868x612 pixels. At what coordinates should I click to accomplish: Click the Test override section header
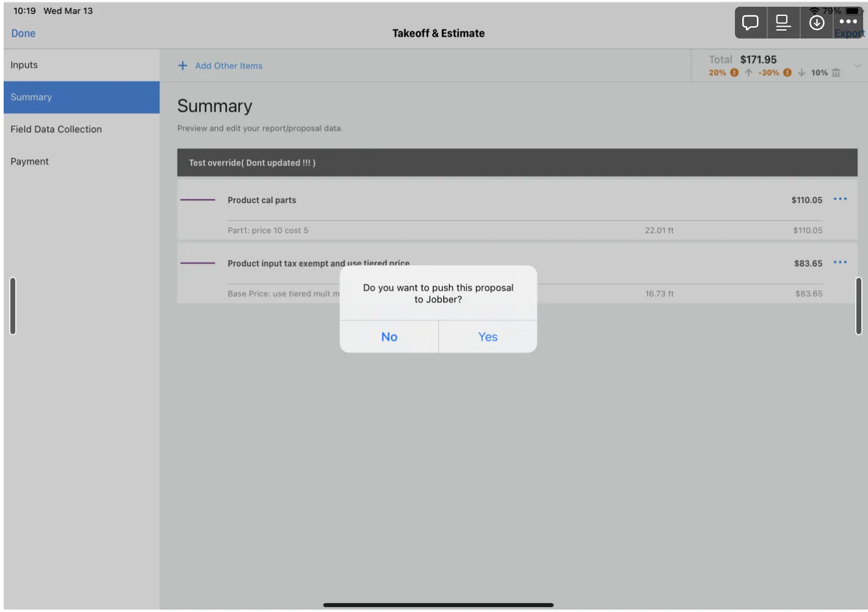(517, 162)
